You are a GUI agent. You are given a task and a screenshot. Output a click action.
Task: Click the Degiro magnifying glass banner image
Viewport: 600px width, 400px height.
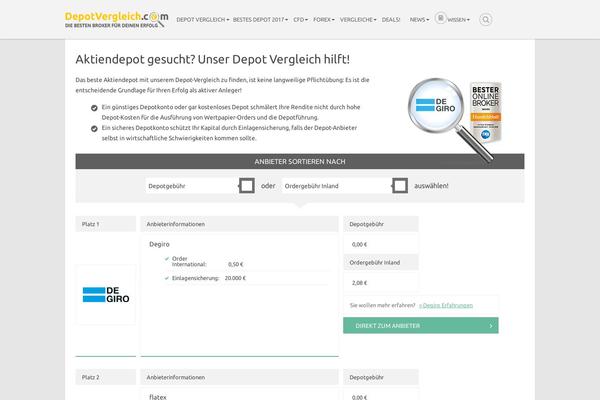[450, 120]
